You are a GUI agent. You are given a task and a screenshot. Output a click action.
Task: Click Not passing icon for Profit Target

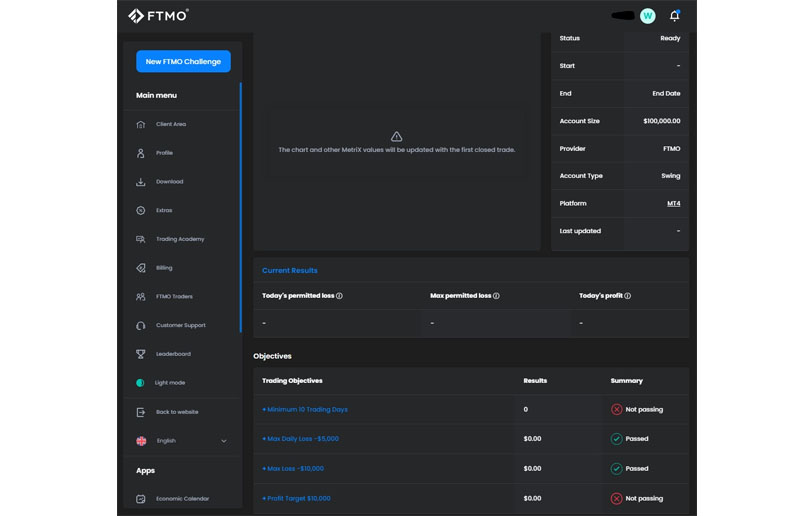coord(616,498)
